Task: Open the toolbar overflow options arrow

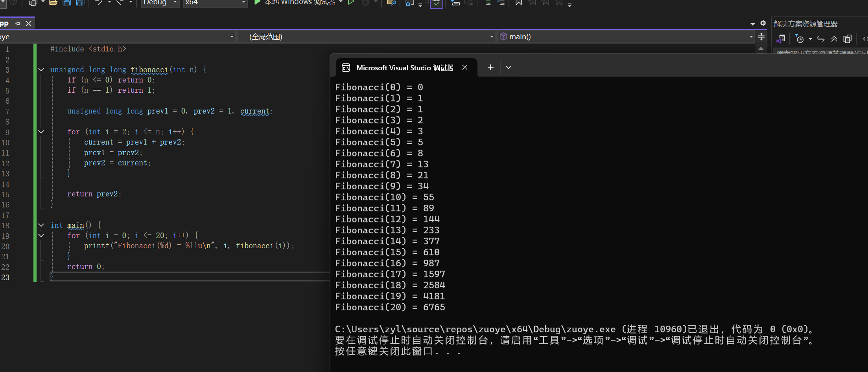Action: 569,4
